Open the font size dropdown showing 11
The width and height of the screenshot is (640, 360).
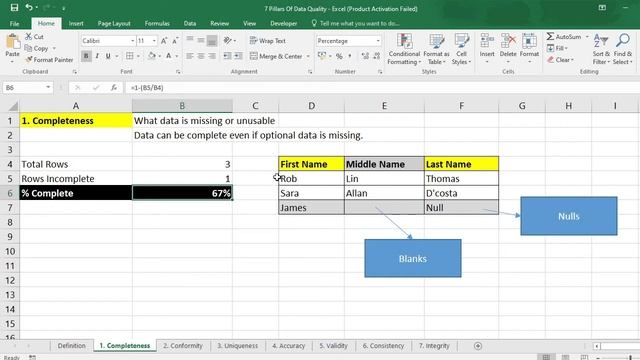[x=154, y=41]
